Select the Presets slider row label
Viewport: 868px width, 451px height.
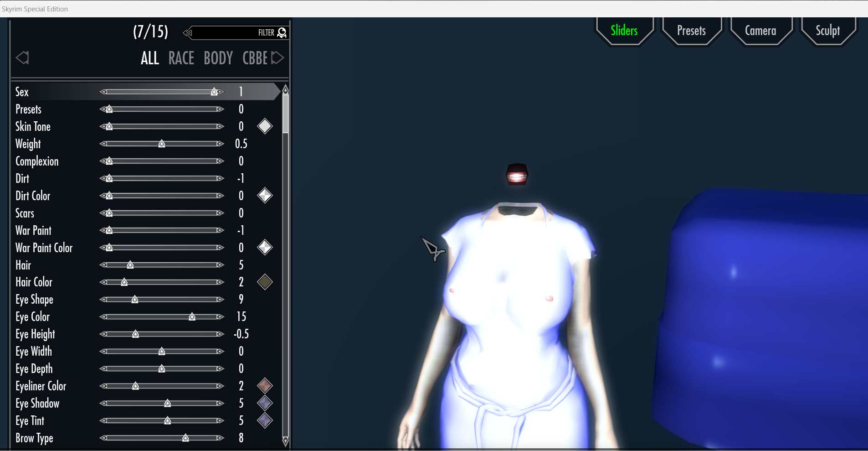point(28,109)
